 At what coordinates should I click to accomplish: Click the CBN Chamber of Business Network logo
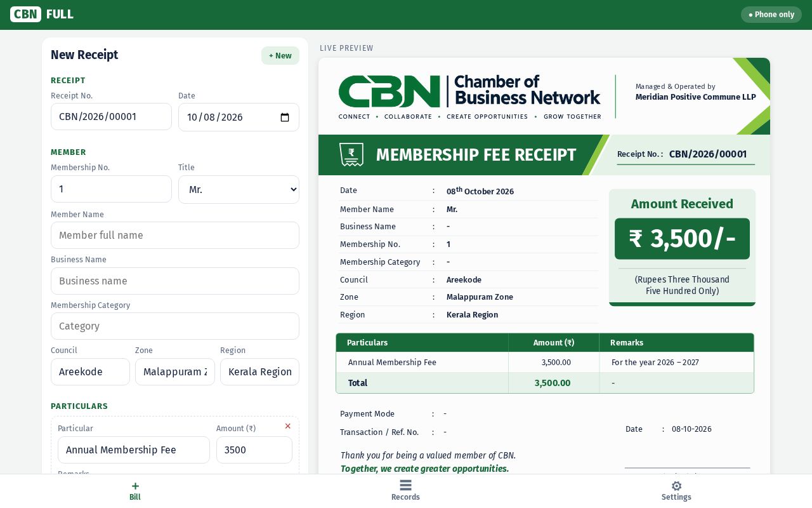(x=469, y=97)
